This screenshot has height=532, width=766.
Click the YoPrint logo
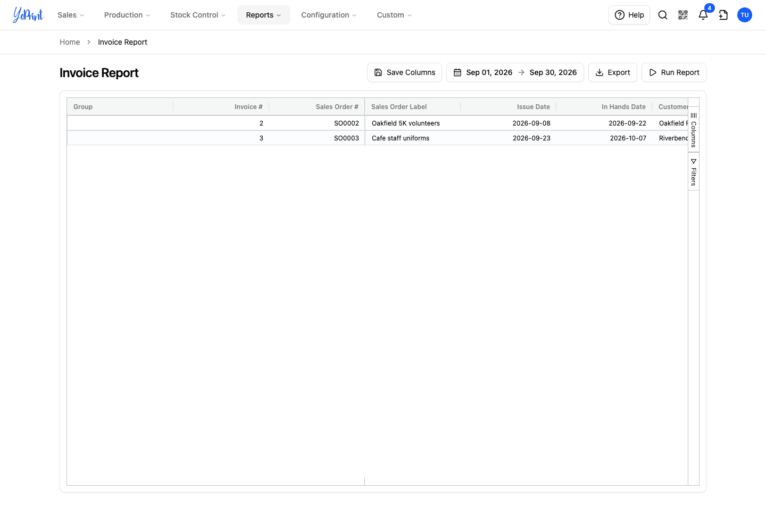(x=28, y=15)
